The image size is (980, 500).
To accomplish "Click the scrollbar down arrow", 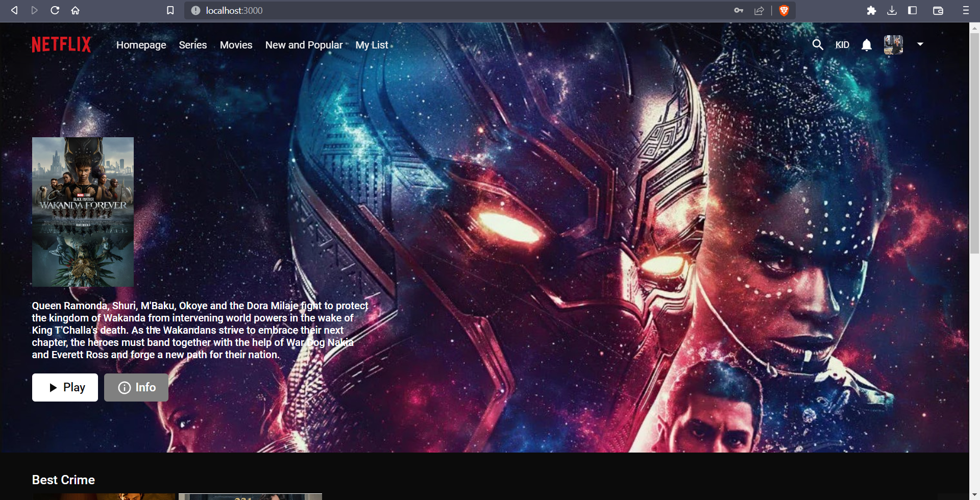I will 974,495.
